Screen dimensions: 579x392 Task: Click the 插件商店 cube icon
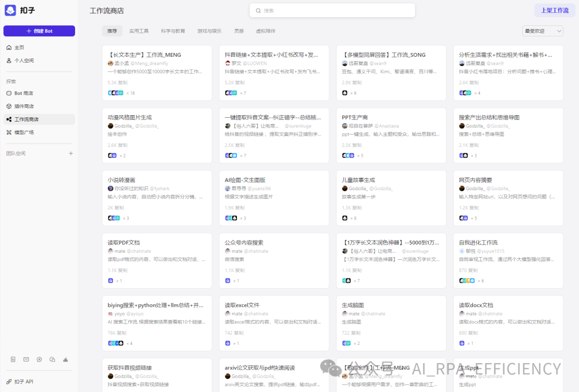(9, 106)
